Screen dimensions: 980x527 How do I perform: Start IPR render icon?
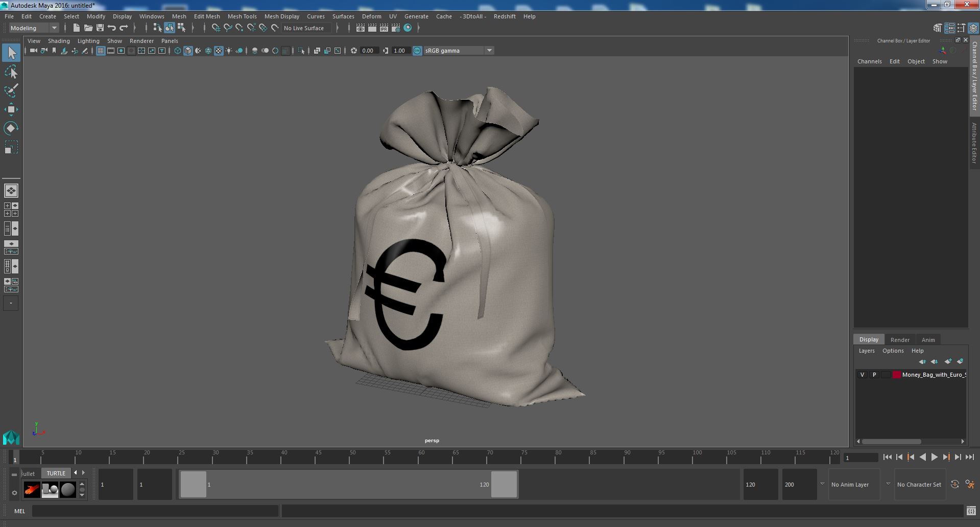click(x=384, y=28)
